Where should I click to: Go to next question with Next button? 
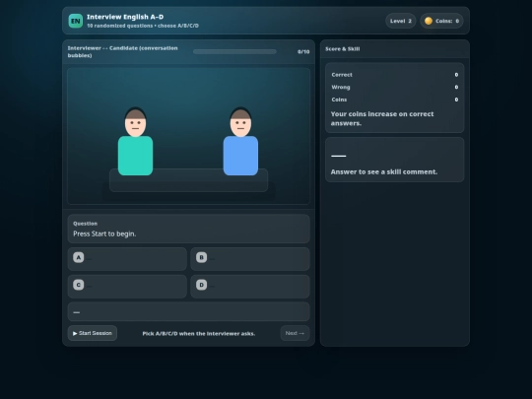(295, 333)
